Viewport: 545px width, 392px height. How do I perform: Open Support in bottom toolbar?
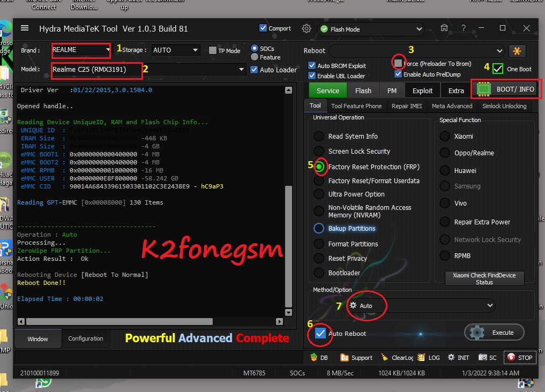[x=356, y=357]
